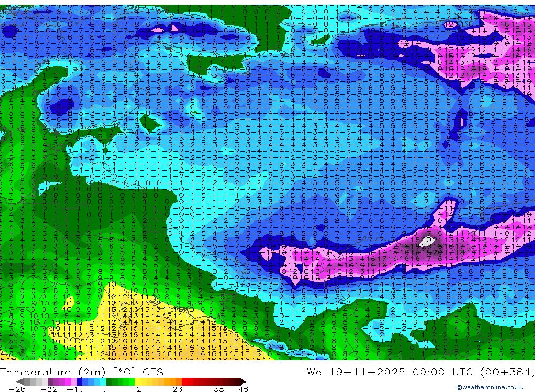This screenshot has width=535, height=392.
Task: Click the '-28' legend scale label
Action: click(17, 389)
